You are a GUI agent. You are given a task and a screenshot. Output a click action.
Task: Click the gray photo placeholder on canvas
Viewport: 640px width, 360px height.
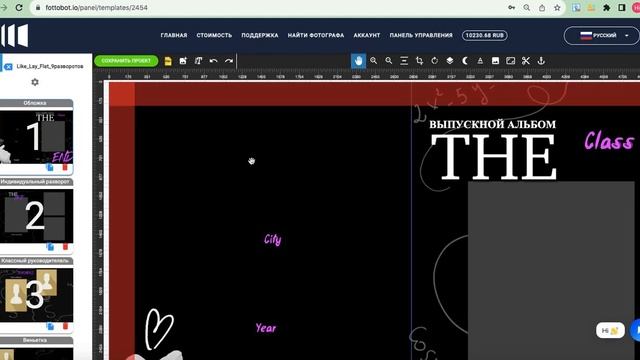coord(551,270)
